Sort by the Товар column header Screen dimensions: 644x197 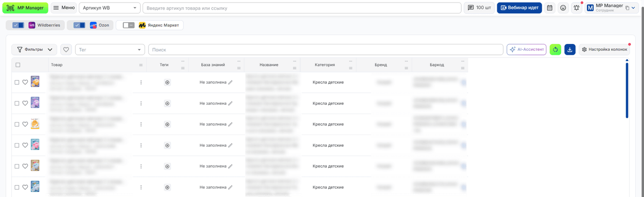[57, 65]
